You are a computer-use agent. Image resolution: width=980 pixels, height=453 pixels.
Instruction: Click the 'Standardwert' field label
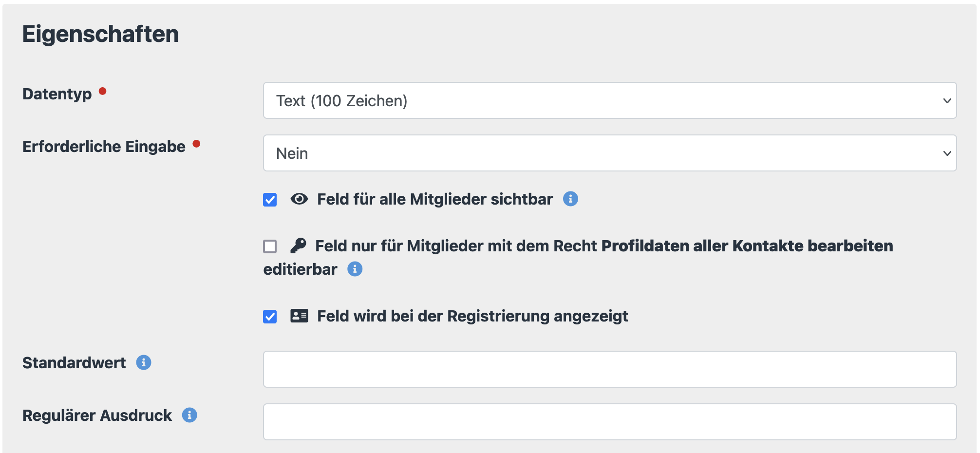click(x=74, y=363)
